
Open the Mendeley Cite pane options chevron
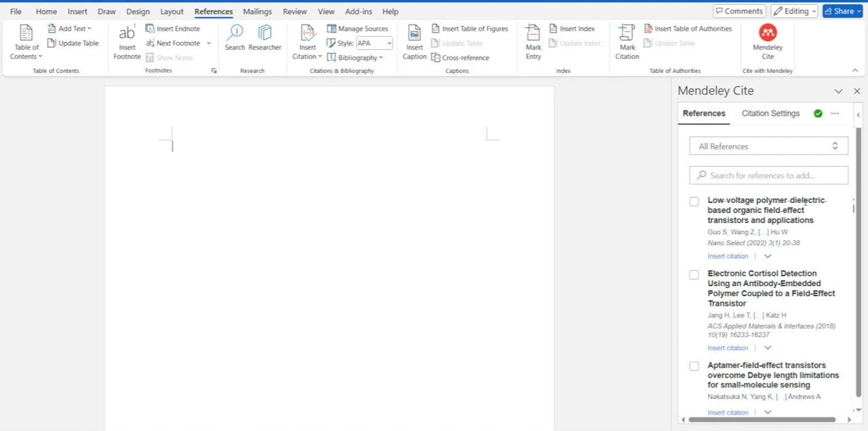coord(839,91)
